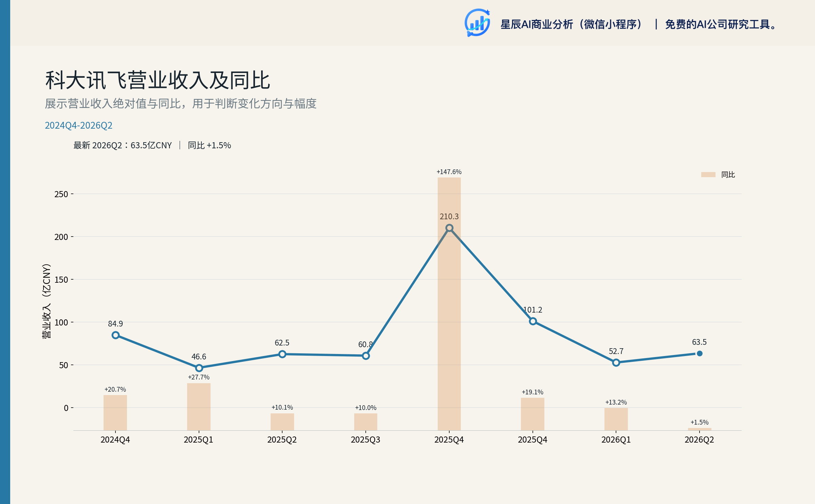Click the +10.1% percentage label
This screenshot has height=504, width=815.
(282, 407)
